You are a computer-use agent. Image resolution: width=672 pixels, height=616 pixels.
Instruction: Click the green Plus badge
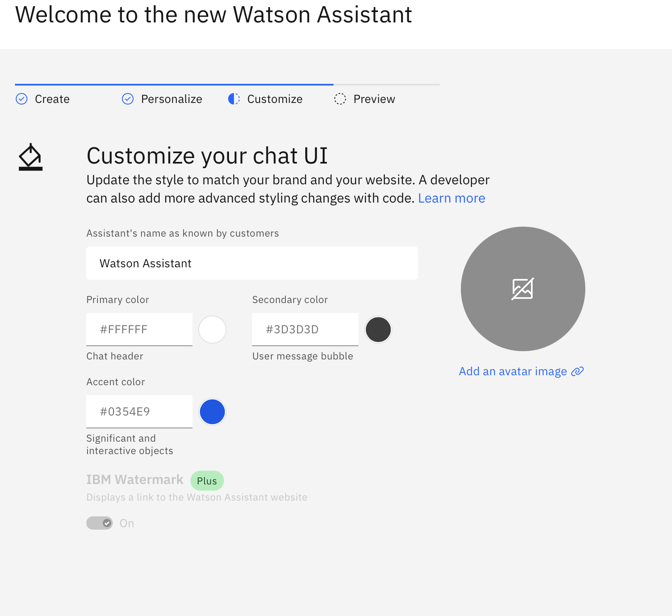click(x=207, y=480)
